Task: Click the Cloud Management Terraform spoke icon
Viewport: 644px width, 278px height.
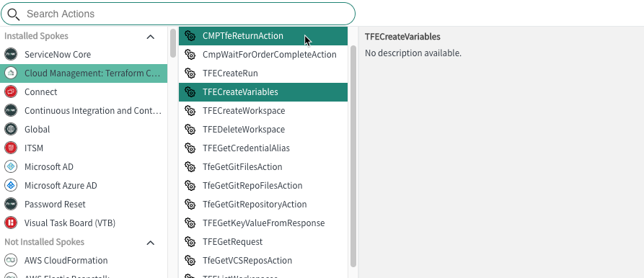Action: pos(11,73)
